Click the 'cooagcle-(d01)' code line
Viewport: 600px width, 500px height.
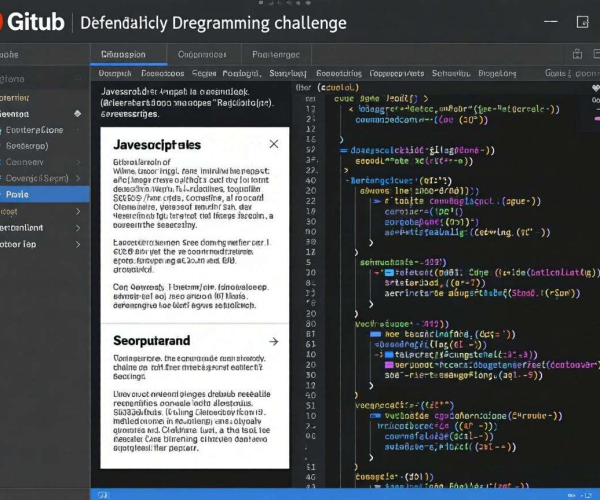coord(395,477)
